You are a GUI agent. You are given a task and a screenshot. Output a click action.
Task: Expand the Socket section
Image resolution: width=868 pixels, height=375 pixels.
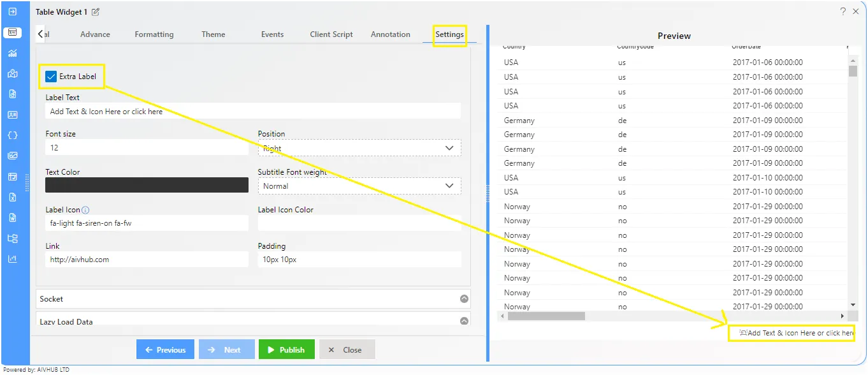(254, 298)
